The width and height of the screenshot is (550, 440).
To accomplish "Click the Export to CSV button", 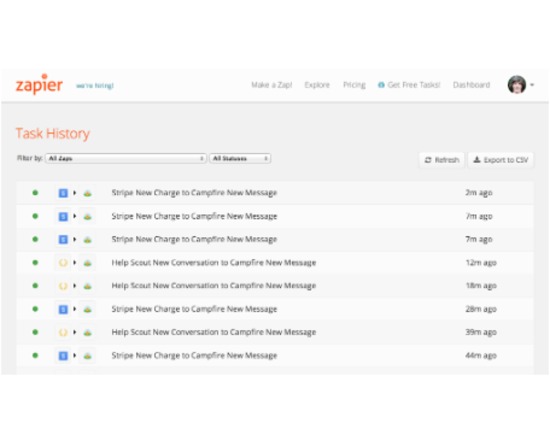I will tap(501, 160).
